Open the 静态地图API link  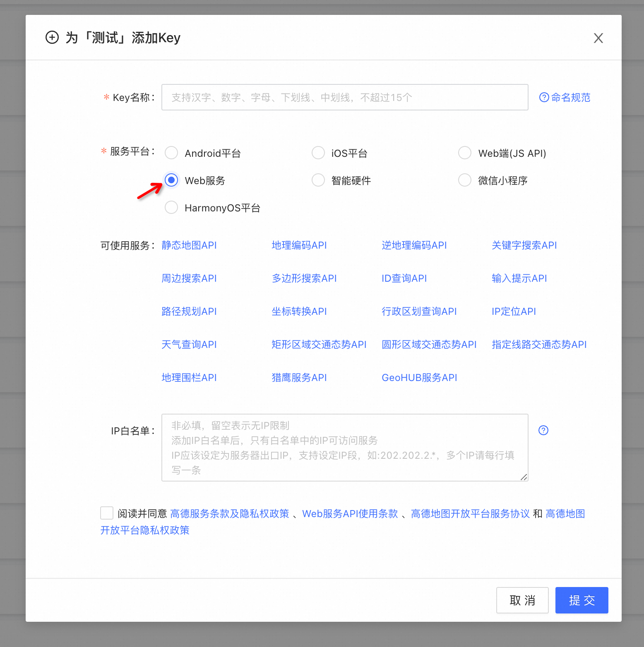click(x=189, y=245)
